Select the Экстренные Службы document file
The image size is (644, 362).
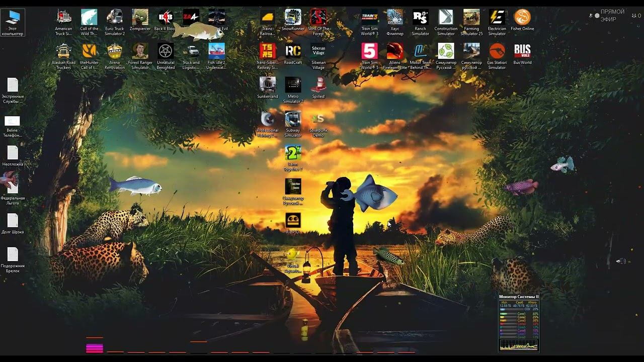click(13, 90)
